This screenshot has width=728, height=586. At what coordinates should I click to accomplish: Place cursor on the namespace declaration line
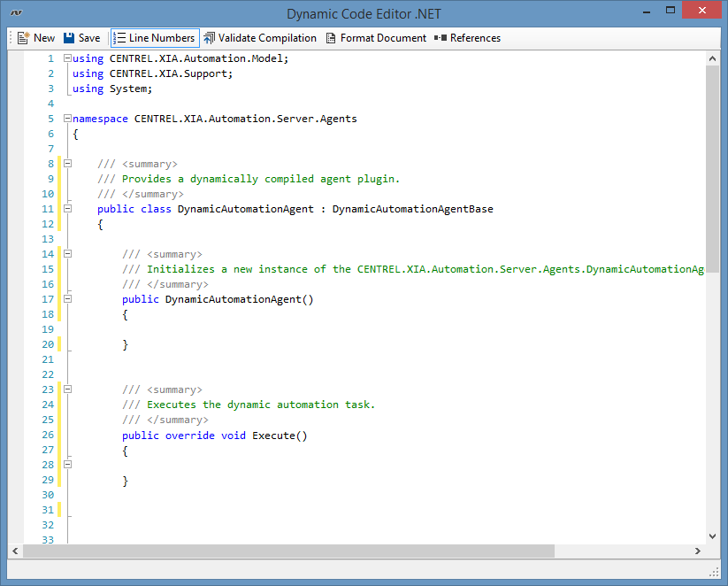[214, 119]
